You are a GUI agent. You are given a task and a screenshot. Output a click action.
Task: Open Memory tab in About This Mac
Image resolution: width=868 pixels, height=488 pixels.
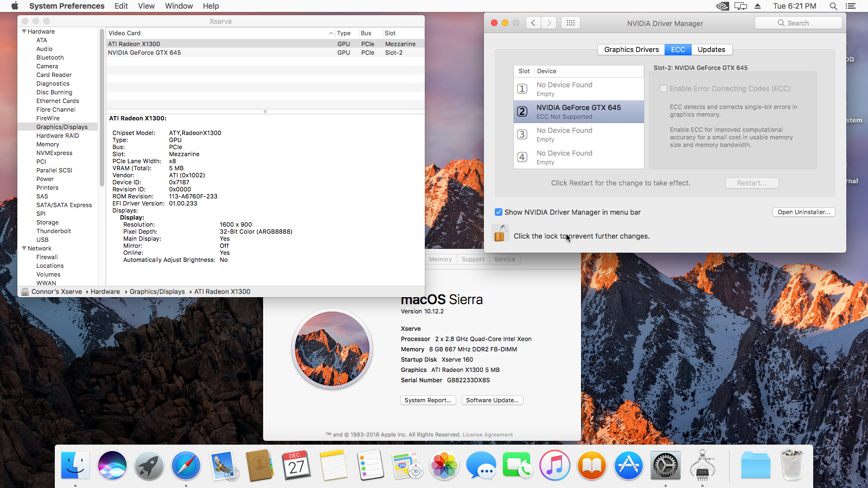(x=441, y=259)
